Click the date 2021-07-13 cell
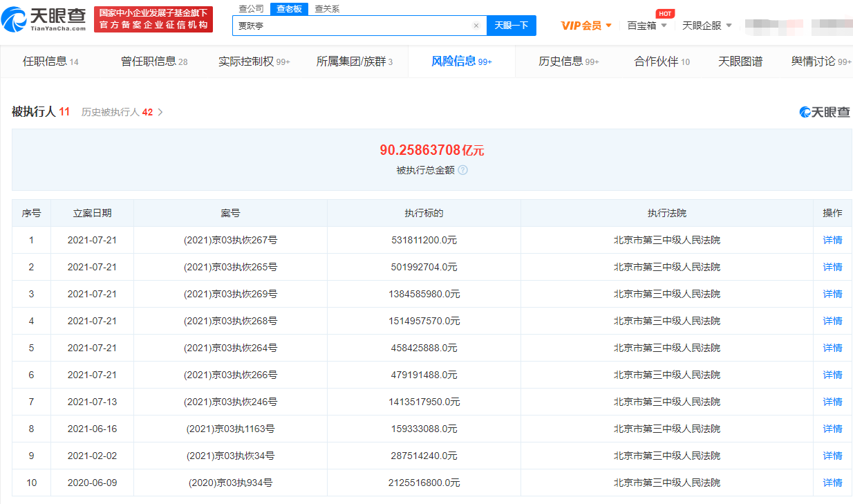 (x=92, y=402)
